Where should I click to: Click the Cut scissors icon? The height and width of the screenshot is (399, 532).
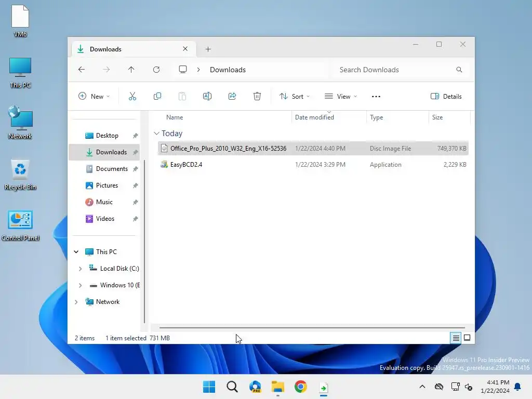[132, 96]
